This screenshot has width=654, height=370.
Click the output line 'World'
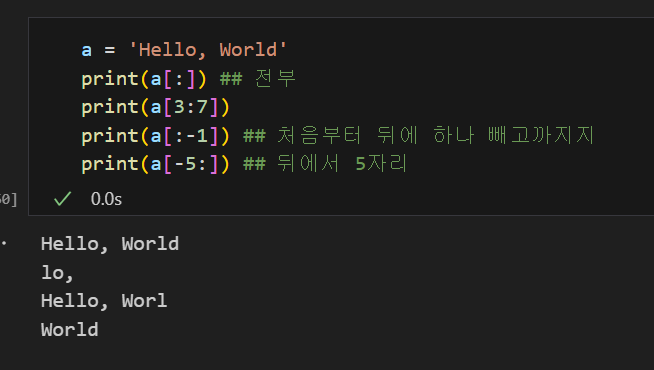[x=70, y=330]
